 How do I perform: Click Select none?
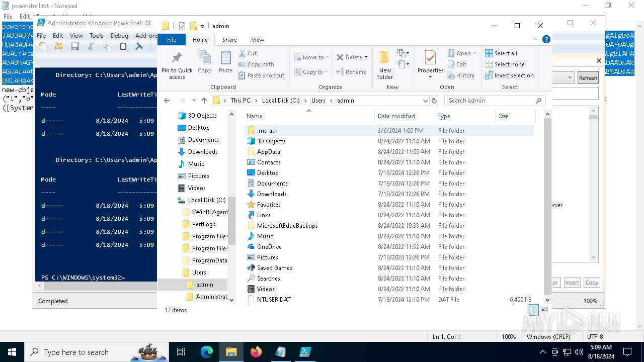[x=505, y=64]
